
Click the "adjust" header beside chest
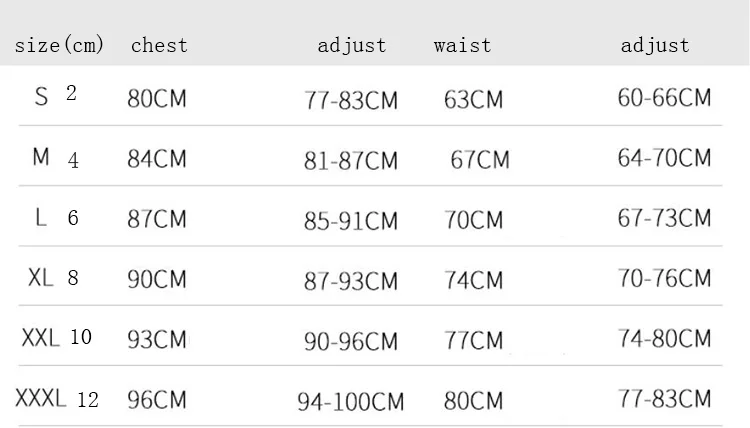[x=351, y=46]
